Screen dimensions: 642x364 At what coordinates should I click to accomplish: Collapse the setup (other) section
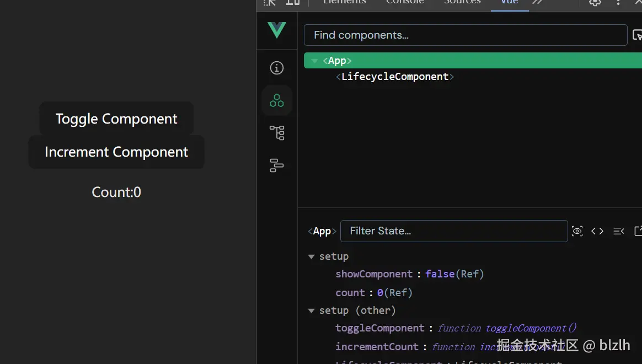(312, 311)
